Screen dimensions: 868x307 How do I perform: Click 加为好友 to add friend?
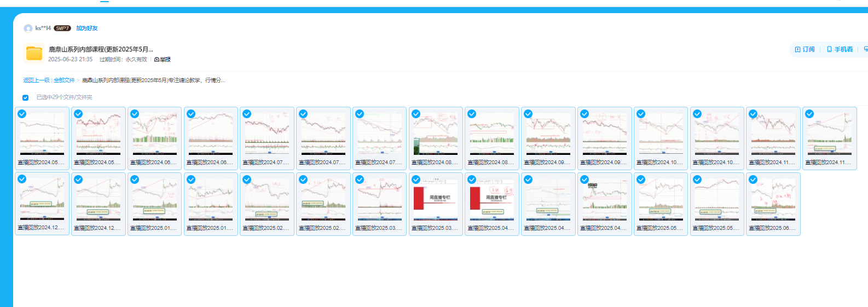[86, 28]
